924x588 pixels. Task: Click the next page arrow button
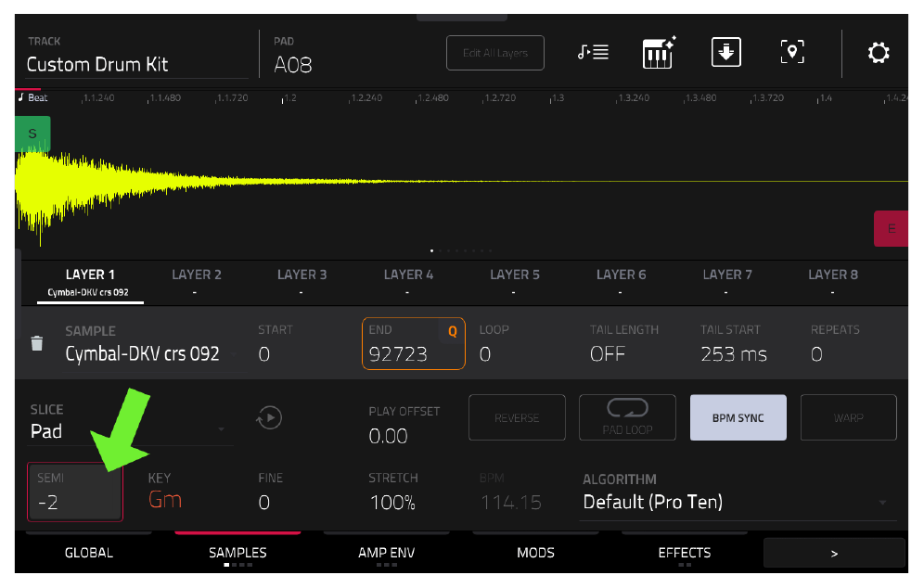(x=834, y=554)
